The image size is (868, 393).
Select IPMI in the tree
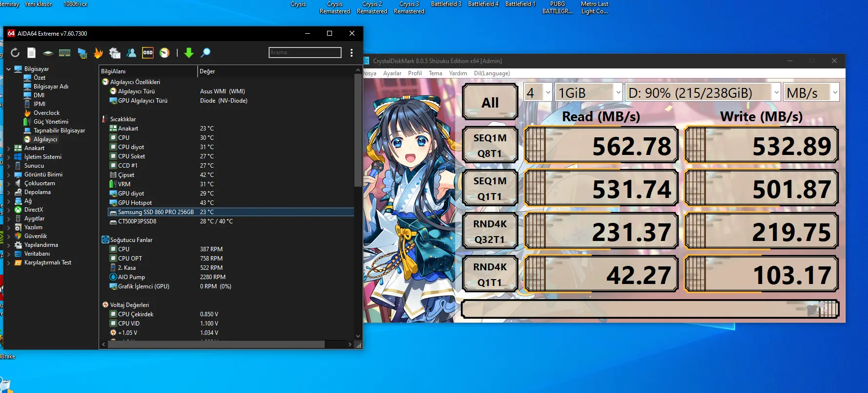coord(40,104)
